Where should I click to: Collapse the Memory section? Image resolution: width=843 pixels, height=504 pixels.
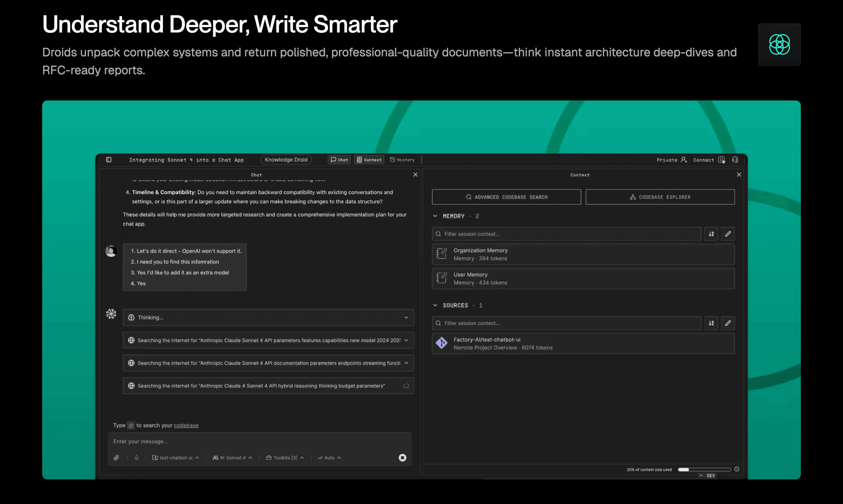tap(435, 216)
